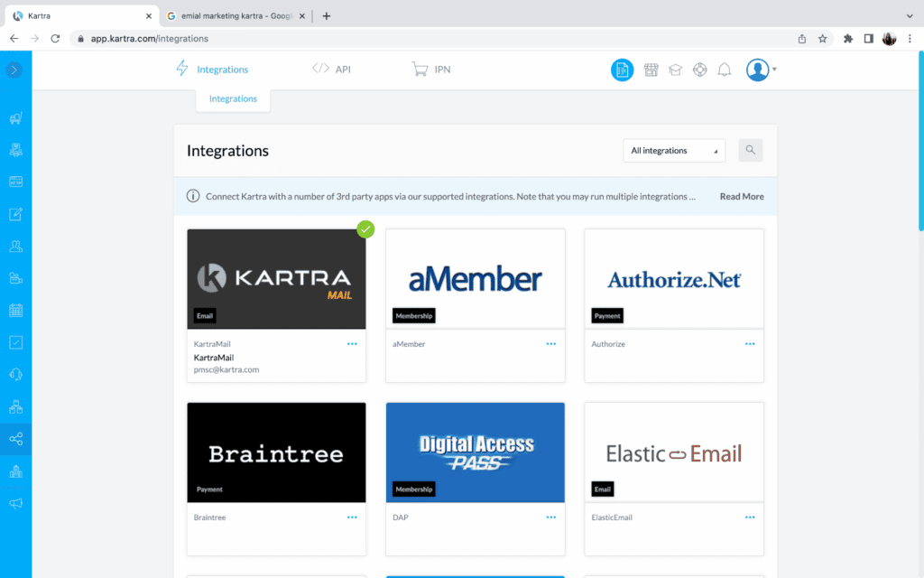924x578 pixels.
Task: Open the blue document icon in header
Action: point(622,70)
